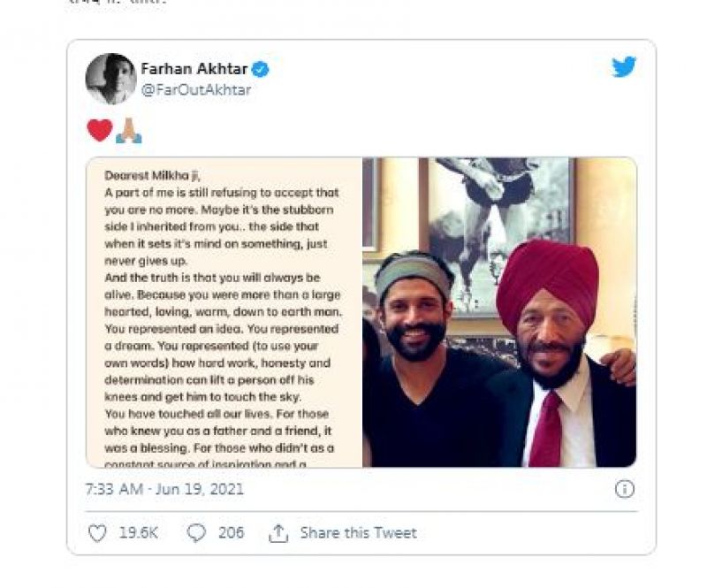
Task: Open the tweet info icon
Action: pos(624,489)
